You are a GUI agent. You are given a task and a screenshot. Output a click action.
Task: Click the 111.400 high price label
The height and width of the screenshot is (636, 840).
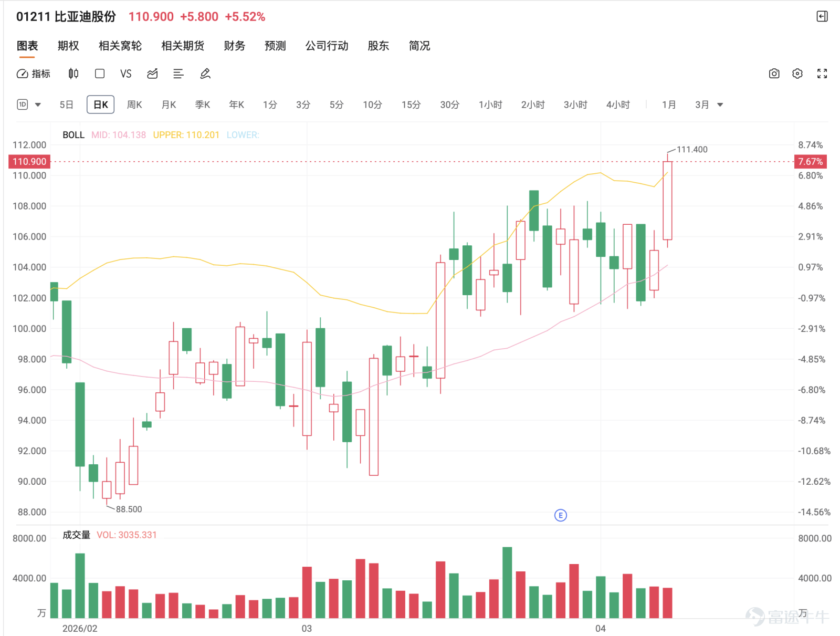692,150
